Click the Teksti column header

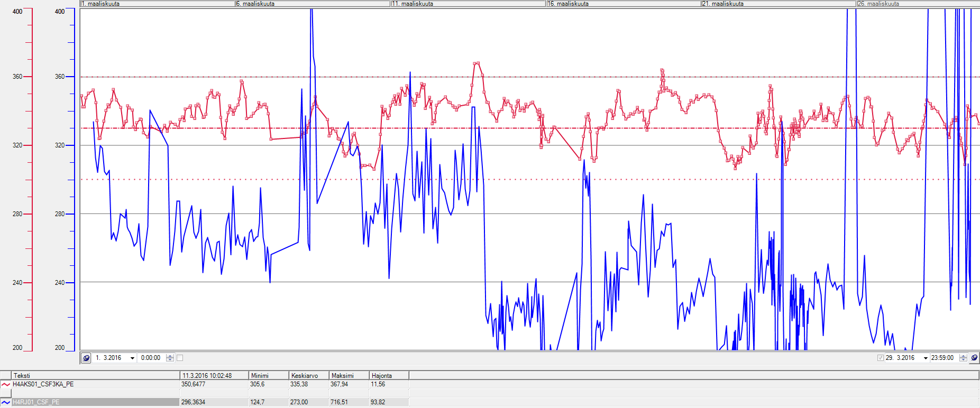click(x=96, y=376)
